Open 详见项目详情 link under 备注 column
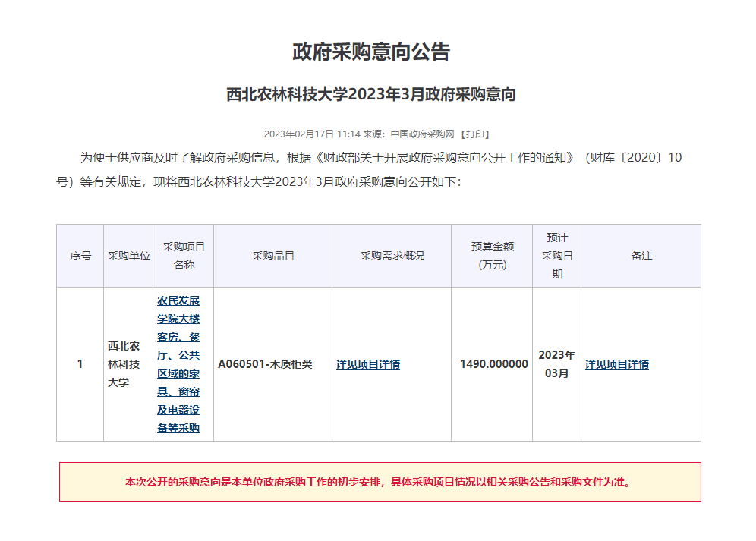Screen dimensions: 756x541 tap(616, 364)
